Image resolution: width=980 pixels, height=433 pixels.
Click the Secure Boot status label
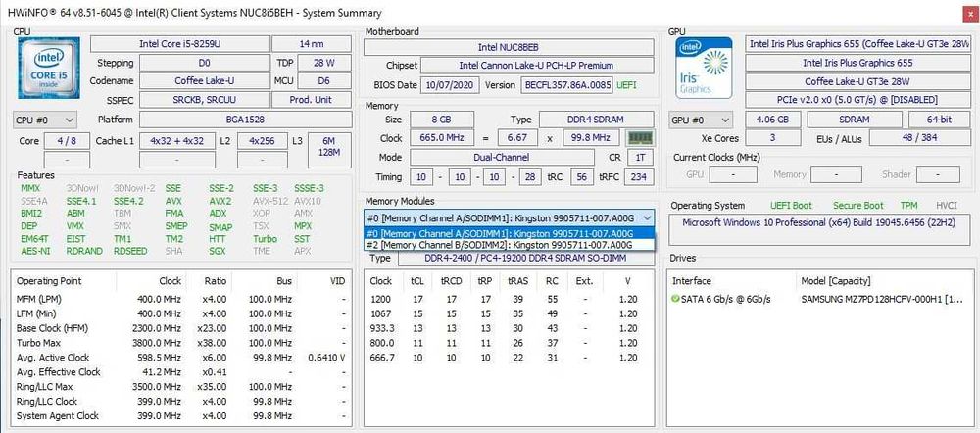[x=858, y=205]
